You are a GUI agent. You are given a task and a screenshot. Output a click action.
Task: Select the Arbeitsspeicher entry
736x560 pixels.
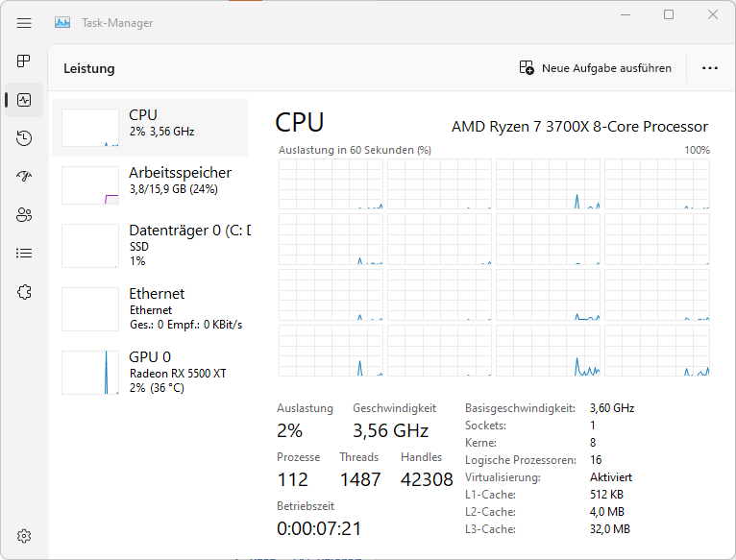(150, 185)
